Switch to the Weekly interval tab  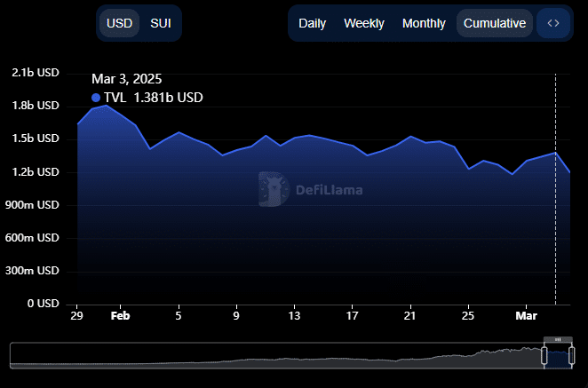point(364,23)
